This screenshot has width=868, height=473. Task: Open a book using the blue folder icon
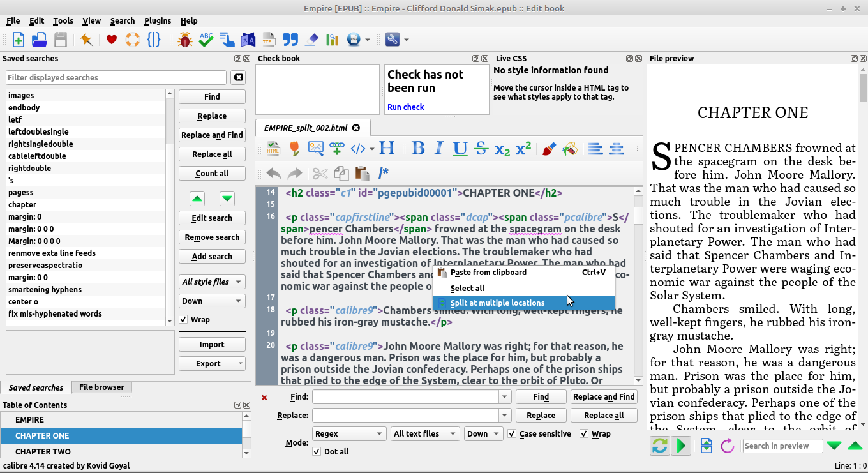point(40,40)
